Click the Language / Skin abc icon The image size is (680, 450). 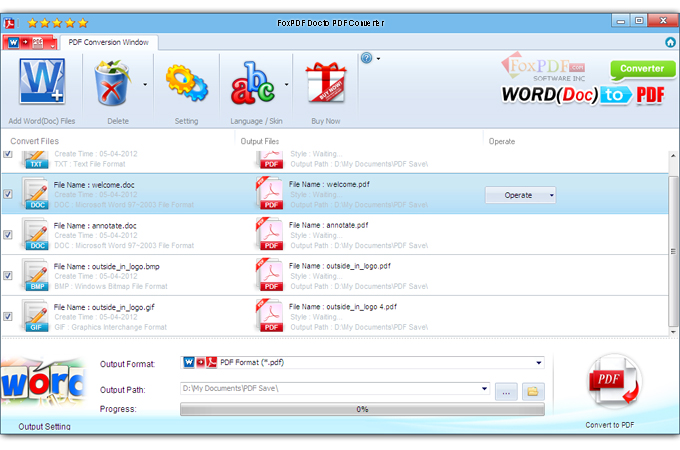coord(253,83)
